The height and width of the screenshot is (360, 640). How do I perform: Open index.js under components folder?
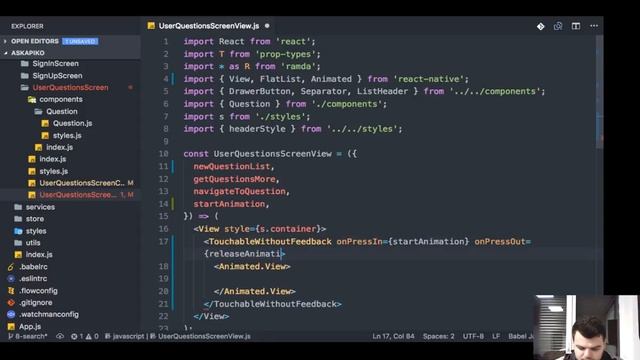[59, 147]
